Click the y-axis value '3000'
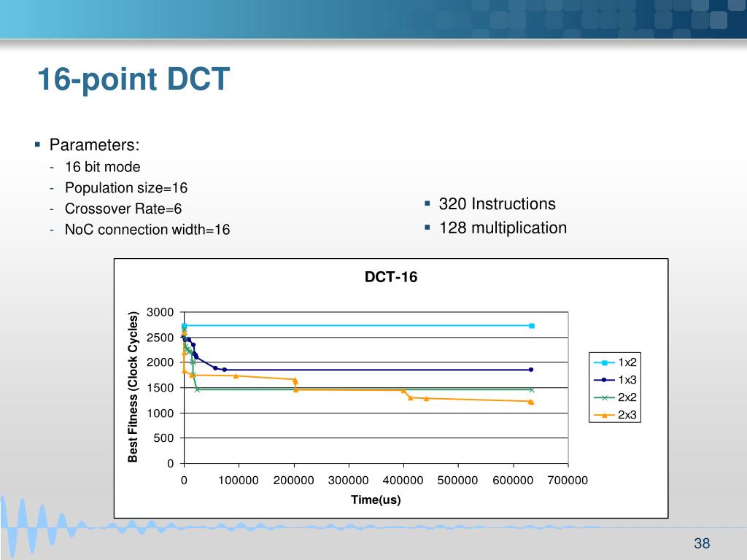Viewport: 747px width, 560px height. pyautogui.click(x=160, y=312)
